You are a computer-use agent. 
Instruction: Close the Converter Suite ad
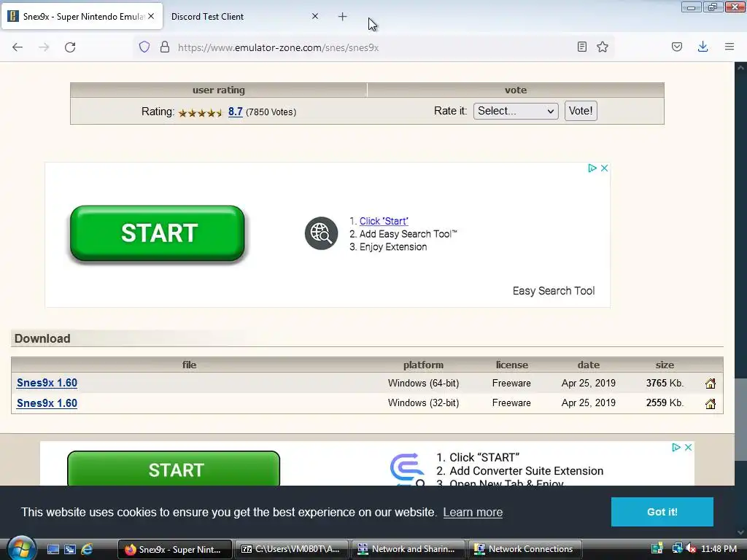point(689,447)
